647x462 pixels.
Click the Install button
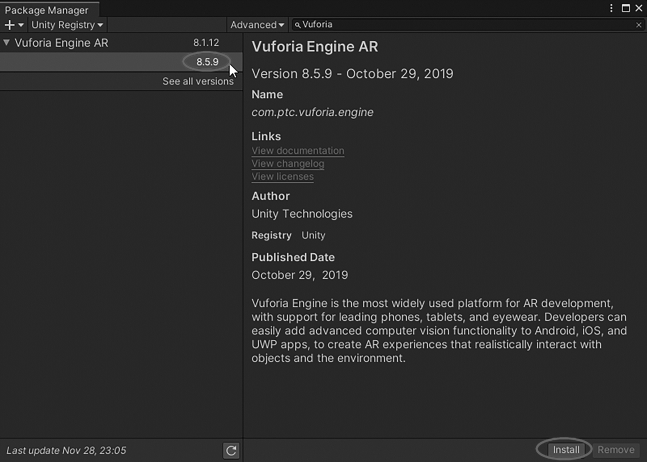(x=566, y=450)
